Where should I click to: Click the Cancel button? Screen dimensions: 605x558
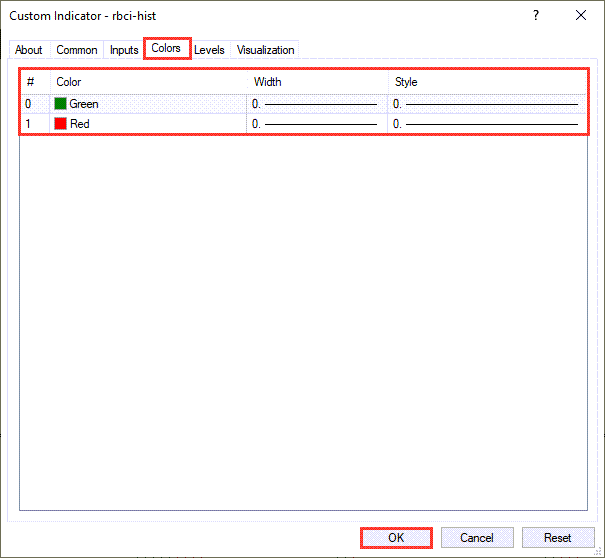click(476, 537)
